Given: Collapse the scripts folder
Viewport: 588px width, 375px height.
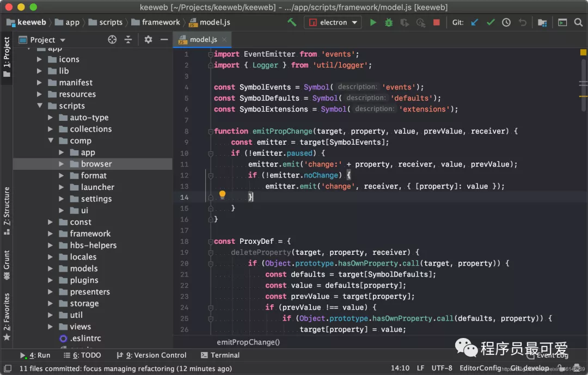Looking at the screenshot, I should (39, 106).
